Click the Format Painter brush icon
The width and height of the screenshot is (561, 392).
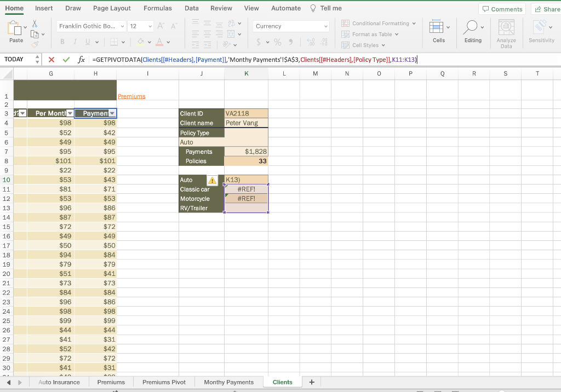tap(35, 45)
